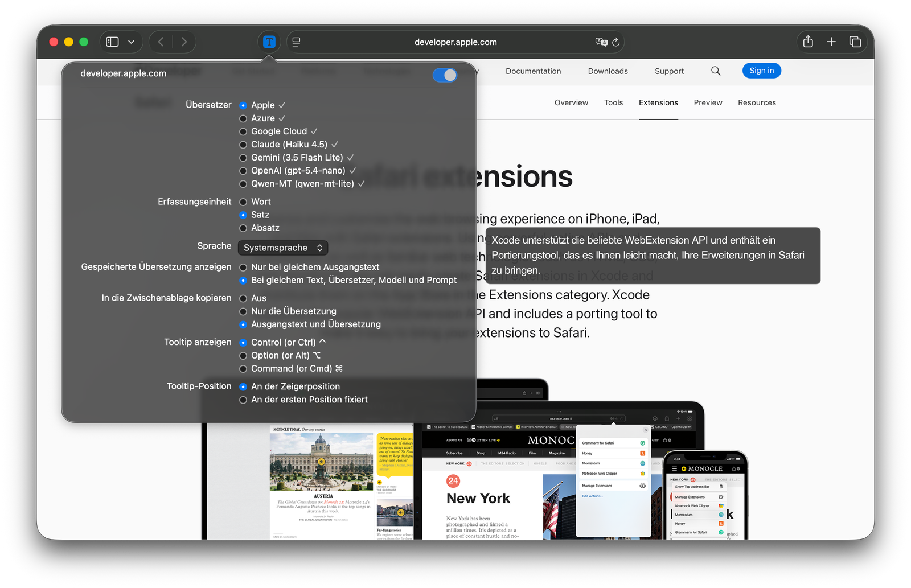Screen dimensions: 911x588
Task: Select An der Zeigerposition tooltip position
Action: [x=243, y=386]
